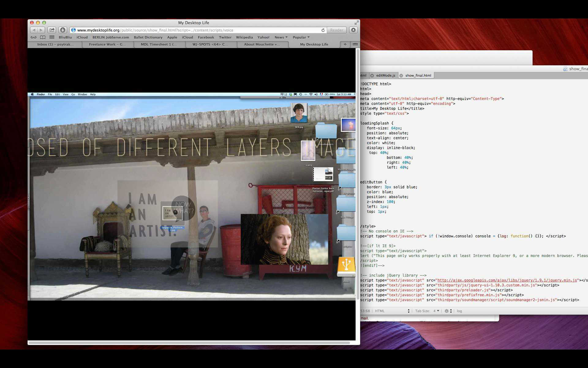
Task: Open the My Desktop Life folder icon
Action: point(346,156)
